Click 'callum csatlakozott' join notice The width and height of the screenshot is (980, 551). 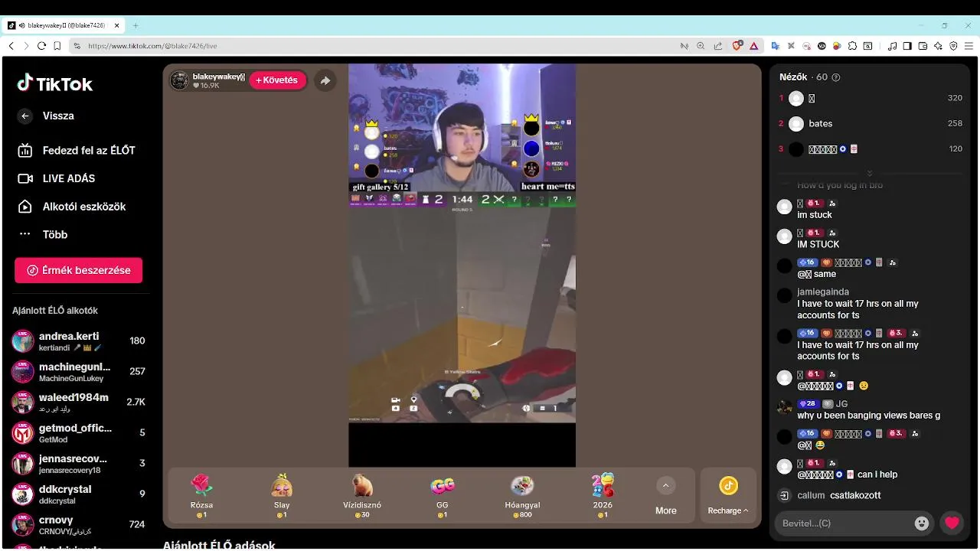coord(839,495)
